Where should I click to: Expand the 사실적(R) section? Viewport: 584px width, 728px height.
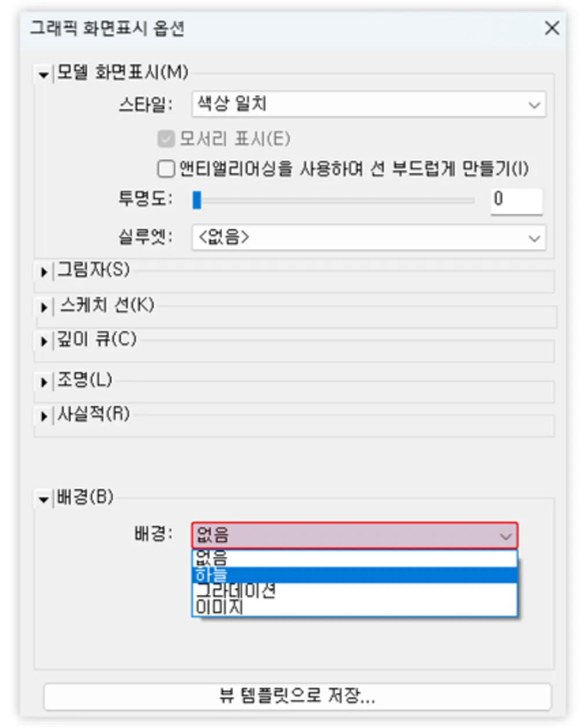43,416
